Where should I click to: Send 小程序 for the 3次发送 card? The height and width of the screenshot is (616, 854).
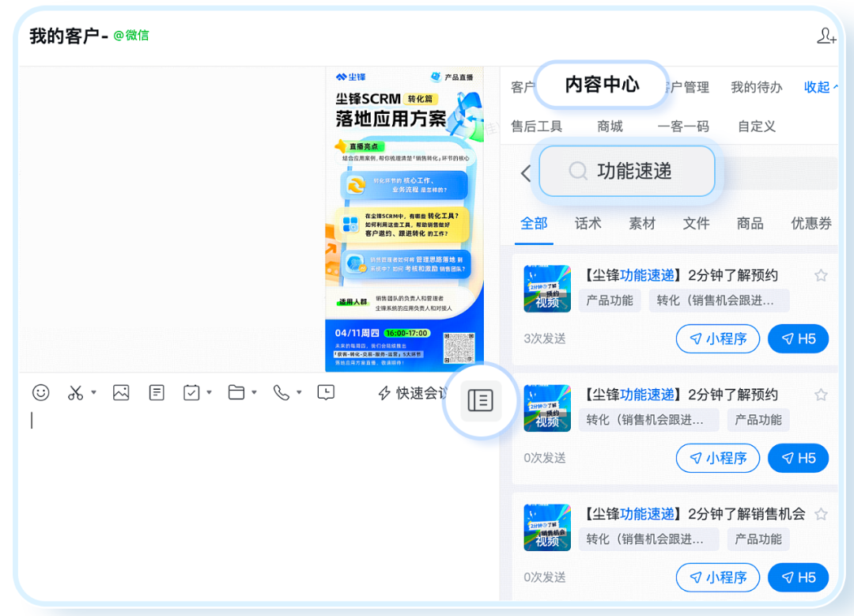[x=718, y=338]
